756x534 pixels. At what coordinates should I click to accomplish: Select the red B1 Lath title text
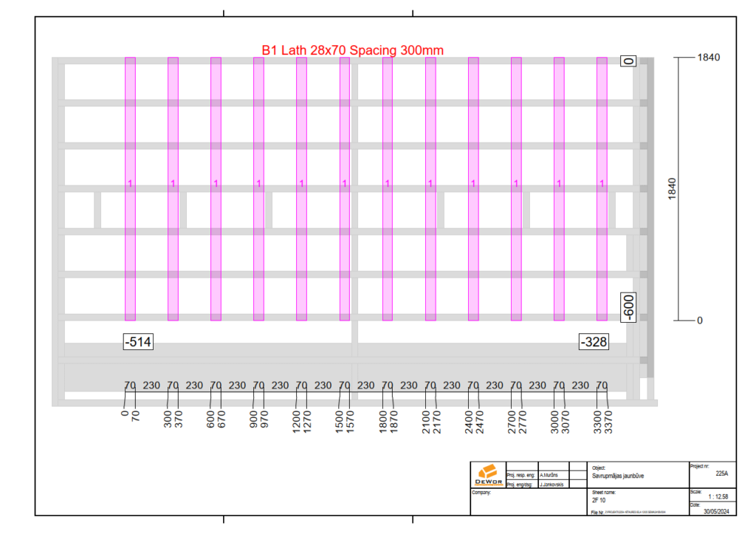[352, 49]
